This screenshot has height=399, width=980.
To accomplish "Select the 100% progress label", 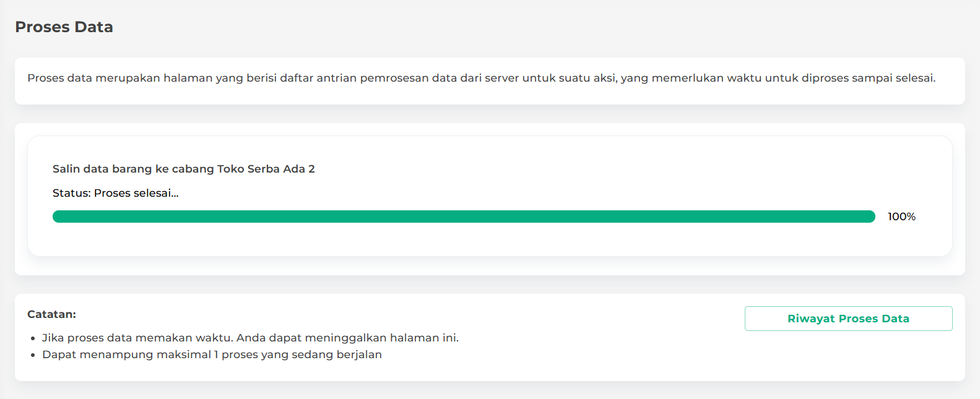I will (x=901, y=217).
